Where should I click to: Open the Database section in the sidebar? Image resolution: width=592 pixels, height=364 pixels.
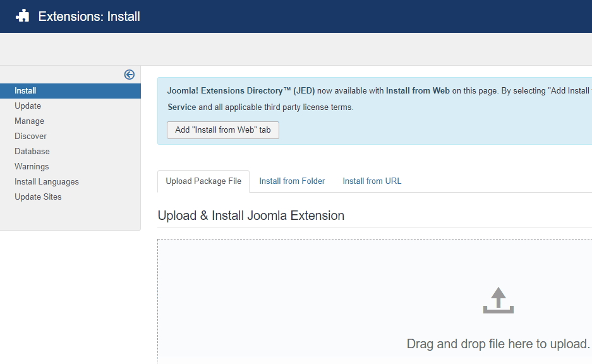(x=32, y=151)
